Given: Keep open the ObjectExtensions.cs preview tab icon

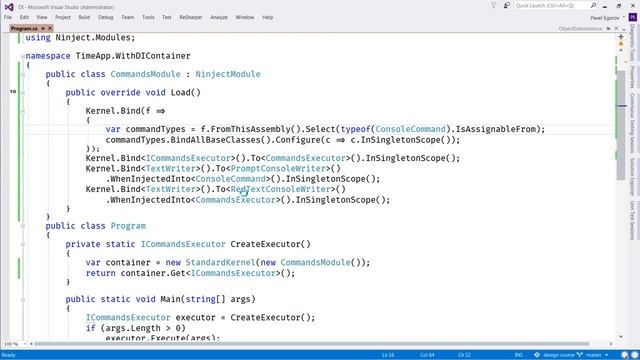Looking at the screenshot, I should pos(608,29).
